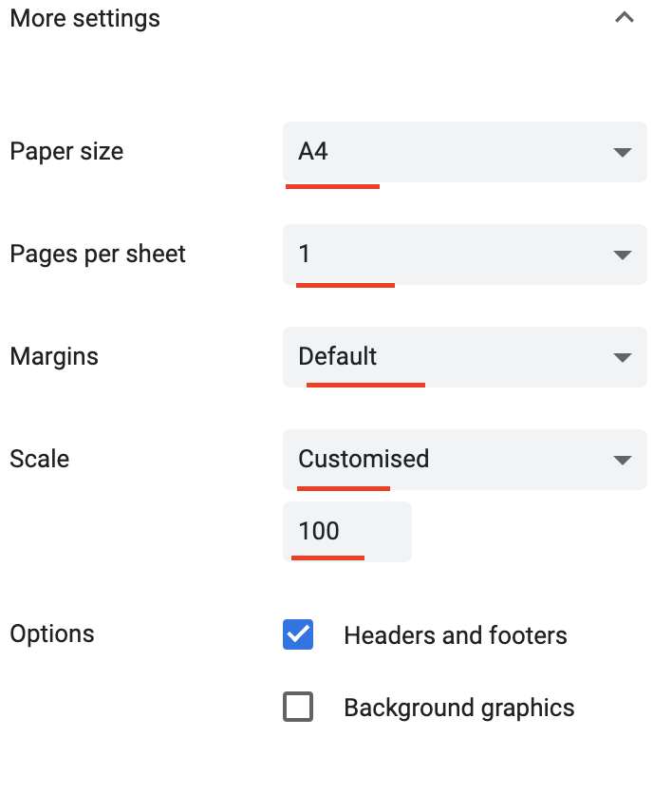Click the arrow icon in Margins box
Screen dimensions: 672x794
tap(623, 357)
